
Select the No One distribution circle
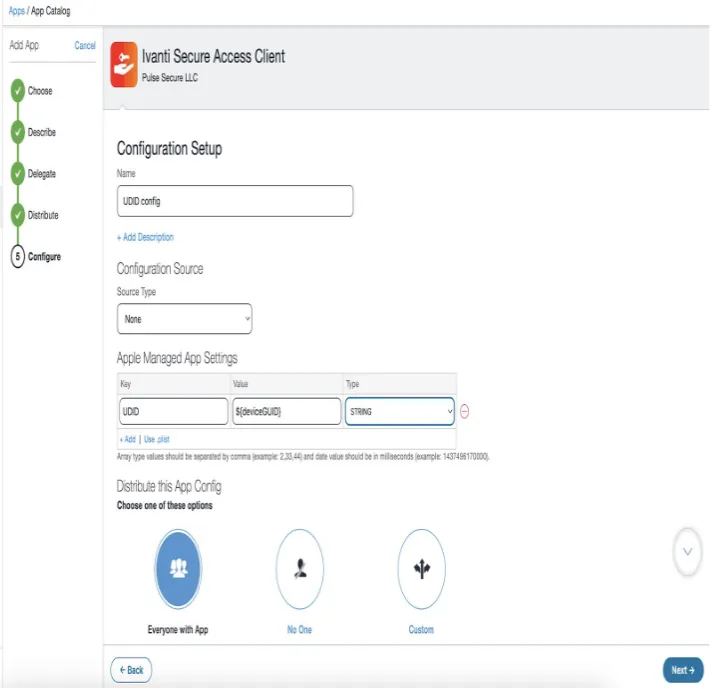[300, 569]
